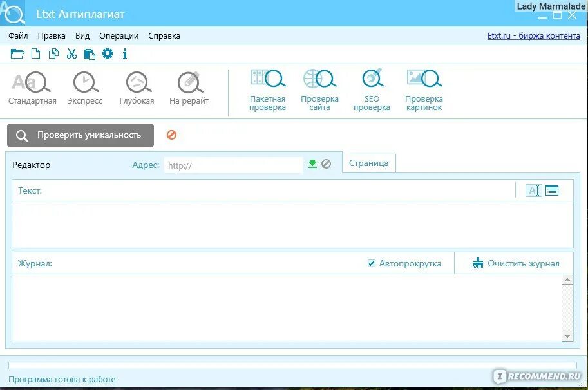Start Глубокая check mode
The width and height of the screenshot is (588, 390).
click(x=137, y=88)
